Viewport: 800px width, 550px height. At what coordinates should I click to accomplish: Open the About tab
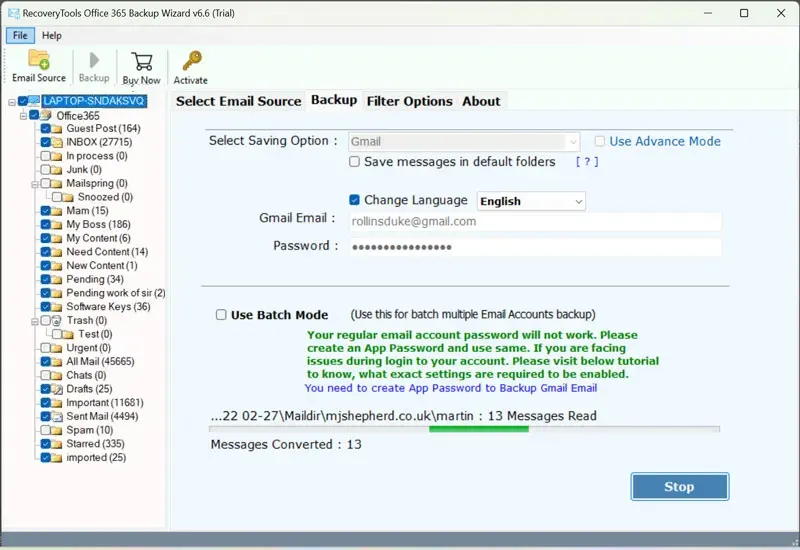click(x=481, y=101)
